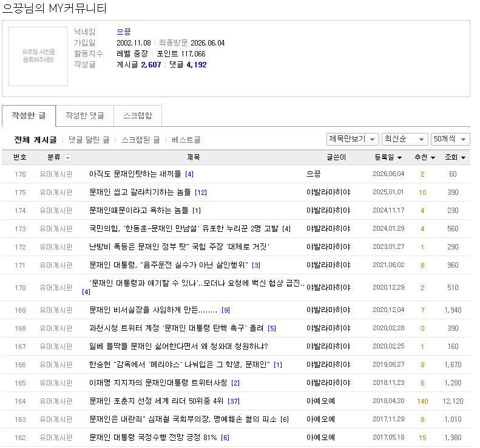Image resolution: width=480 pixels, height=448 pixels.
Task: Select the 스크랩된 글 filter
Action: 141,140
